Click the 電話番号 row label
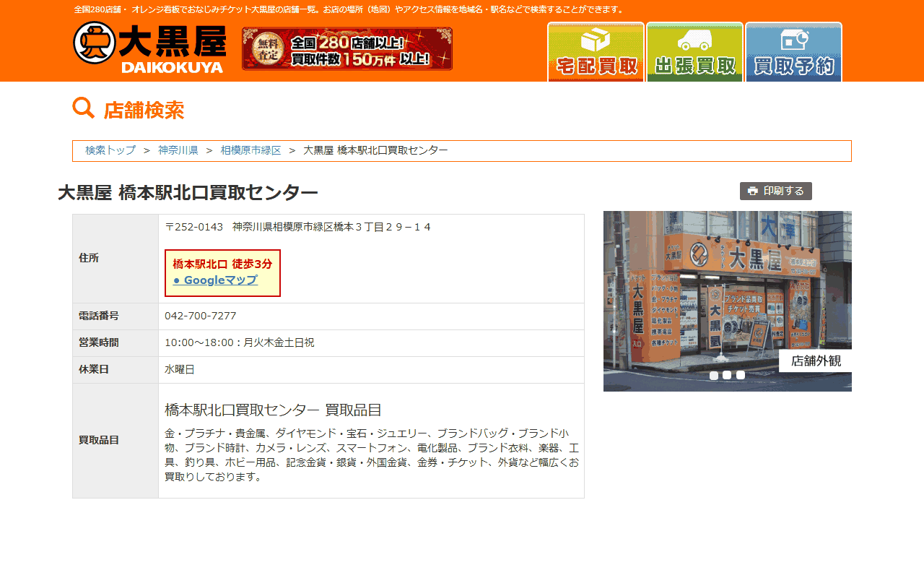Viewport: 924px width, 578px height. [99, 316]
